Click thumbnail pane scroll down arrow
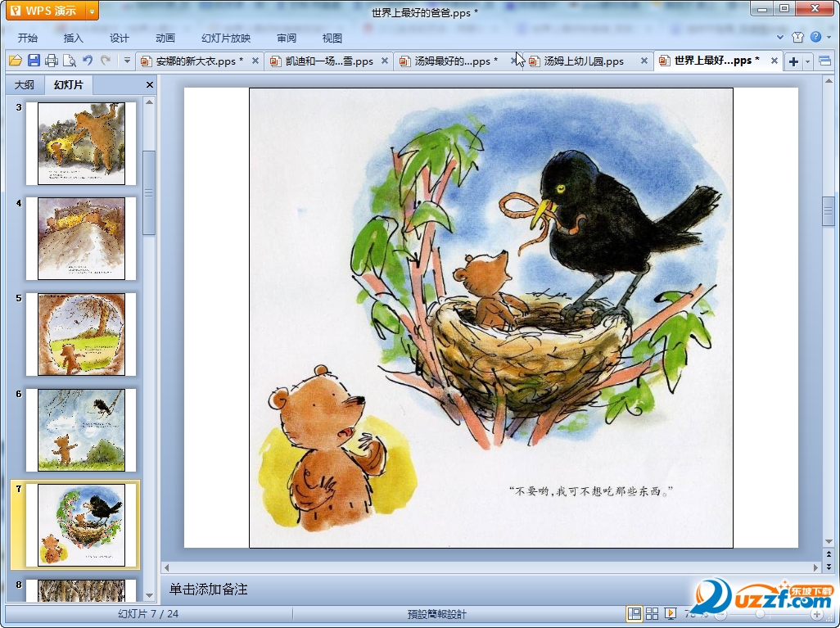Viewport: 840px width, 628px height. (150, 595)
